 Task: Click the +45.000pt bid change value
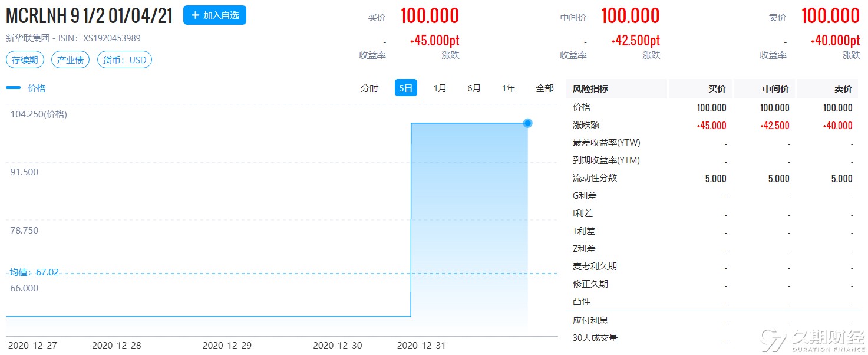434,41
